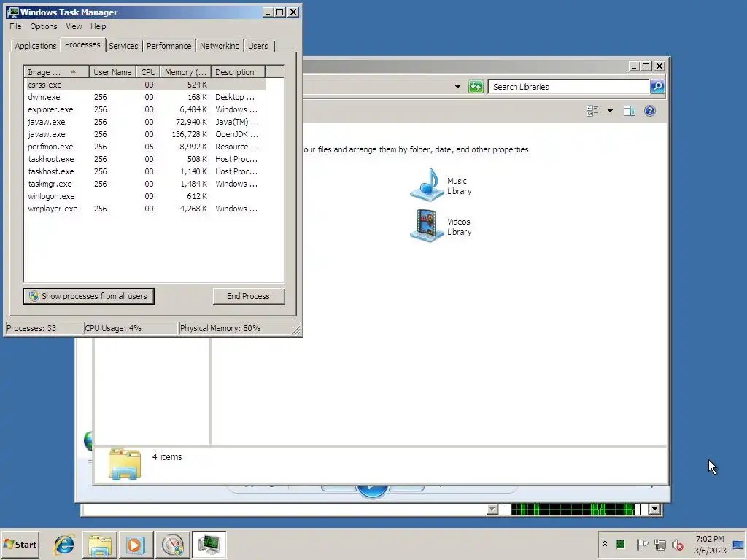Select the javaw.exe Java(TM) process row
747x560 pixels.
145,122
